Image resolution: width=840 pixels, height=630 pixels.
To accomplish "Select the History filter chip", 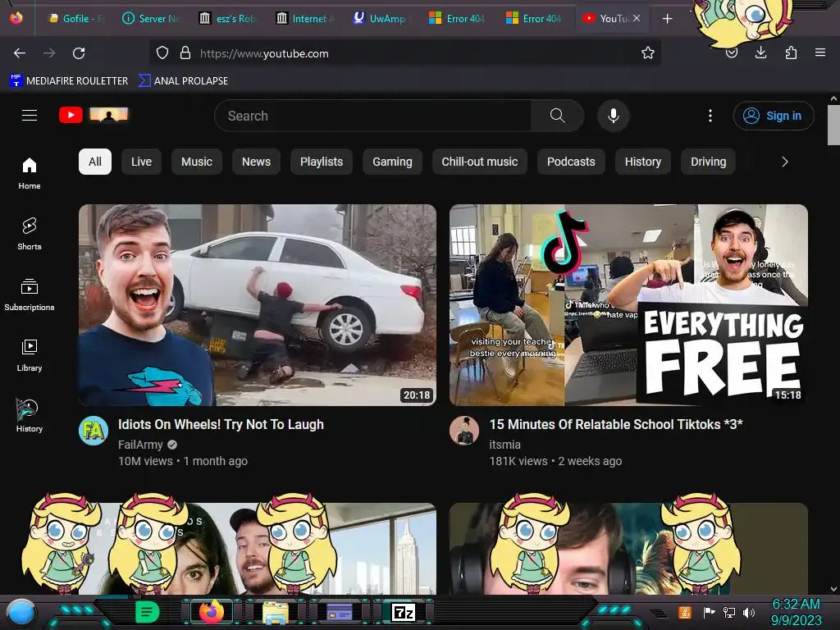I will point(643,162).
